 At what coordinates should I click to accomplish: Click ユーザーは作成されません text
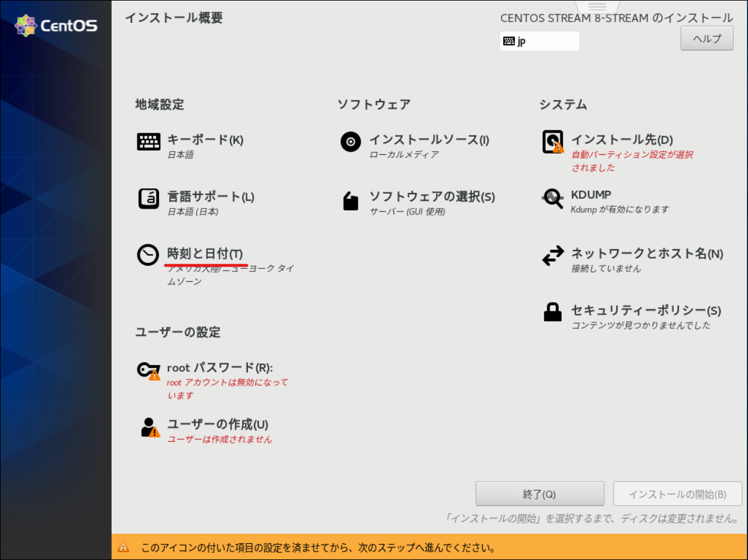coord(219,439)
